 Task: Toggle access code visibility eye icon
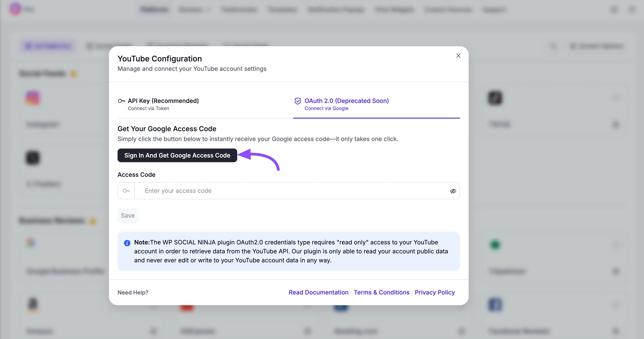coord(453,191)
